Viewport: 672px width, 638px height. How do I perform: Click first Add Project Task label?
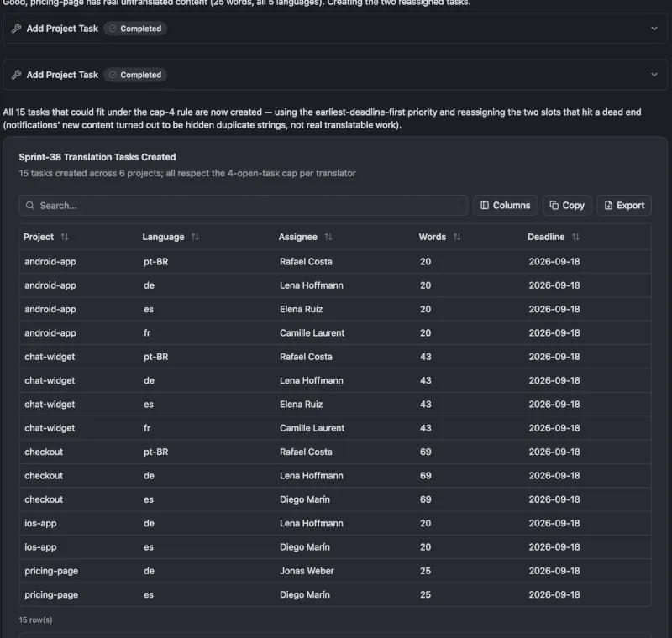point(62,29)
